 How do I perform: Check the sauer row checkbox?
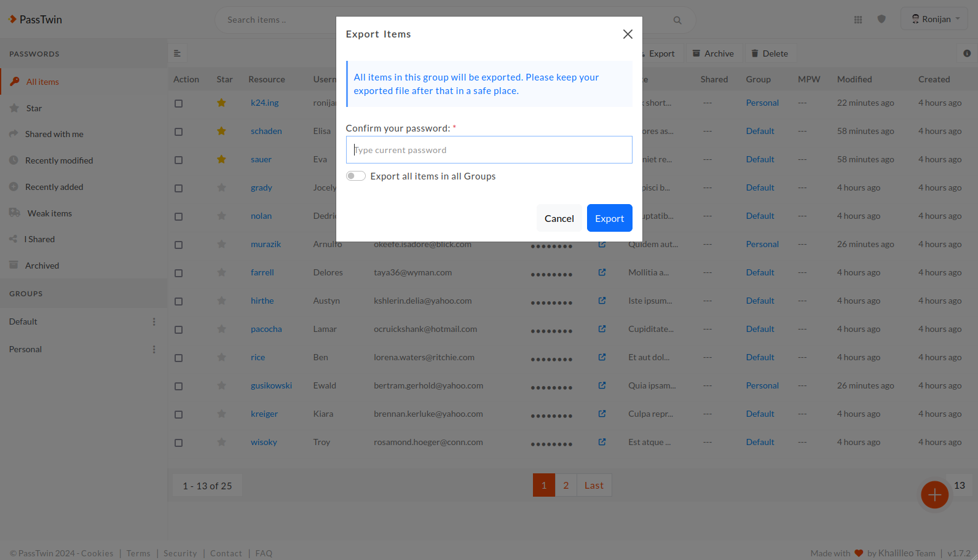178,160
